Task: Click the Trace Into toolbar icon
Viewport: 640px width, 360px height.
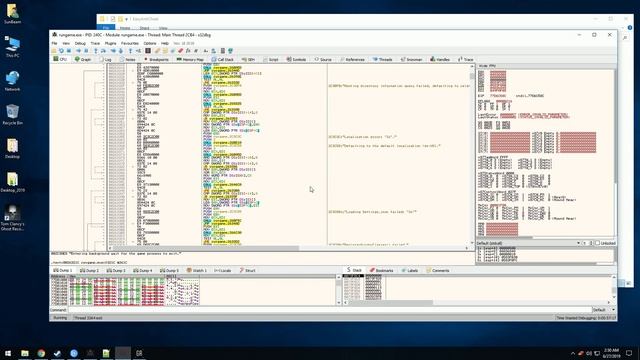Action: pos(113,51)
